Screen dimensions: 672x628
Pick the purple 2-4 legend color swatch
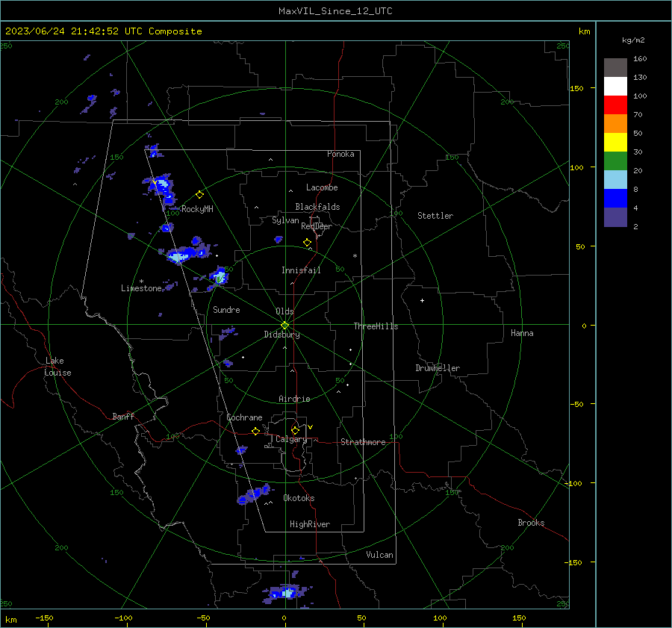(615, 217)
